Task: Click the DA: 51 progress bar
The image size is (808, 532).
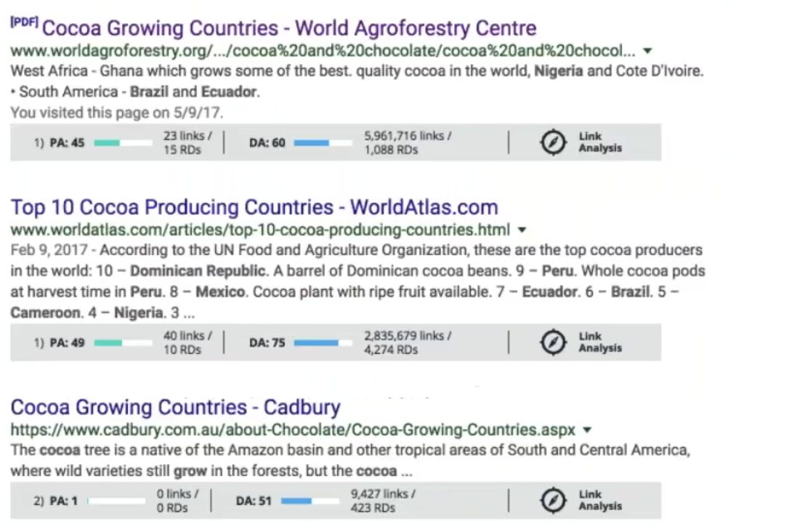Action: point(310,501)
